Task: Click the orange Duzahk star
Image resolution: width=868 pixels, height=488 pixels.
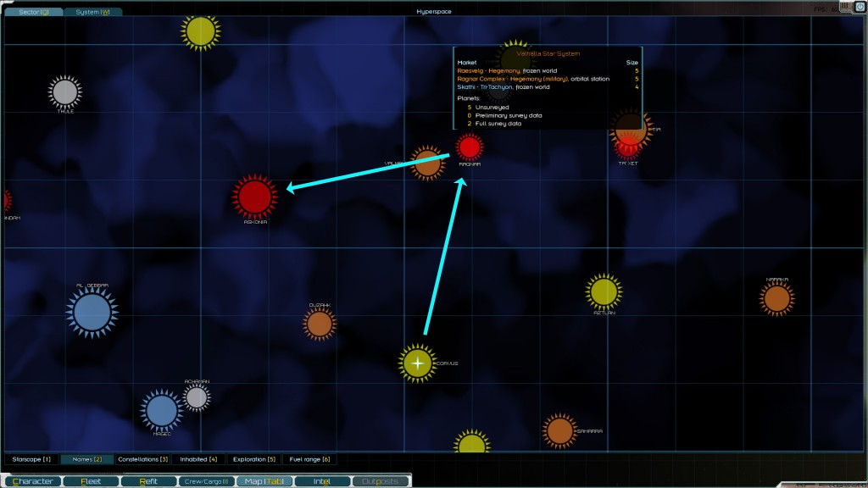Action: (320, 324)
